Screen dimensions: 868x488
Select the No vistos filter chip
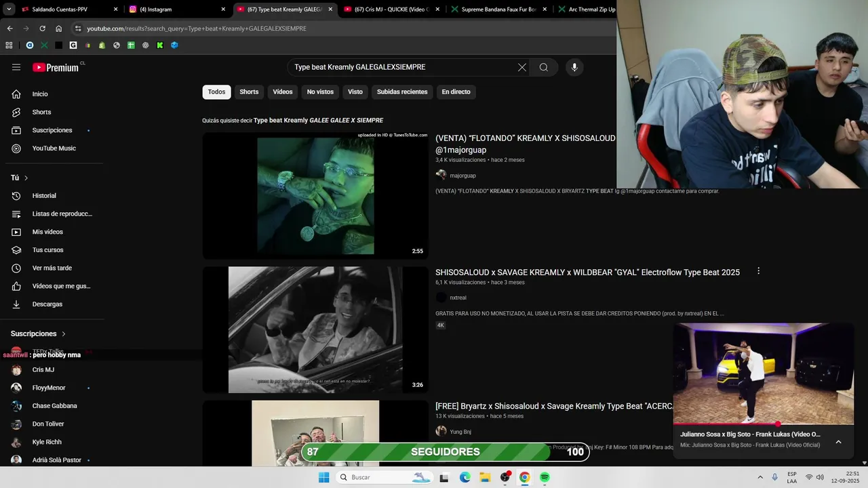[x=320, y=92]
